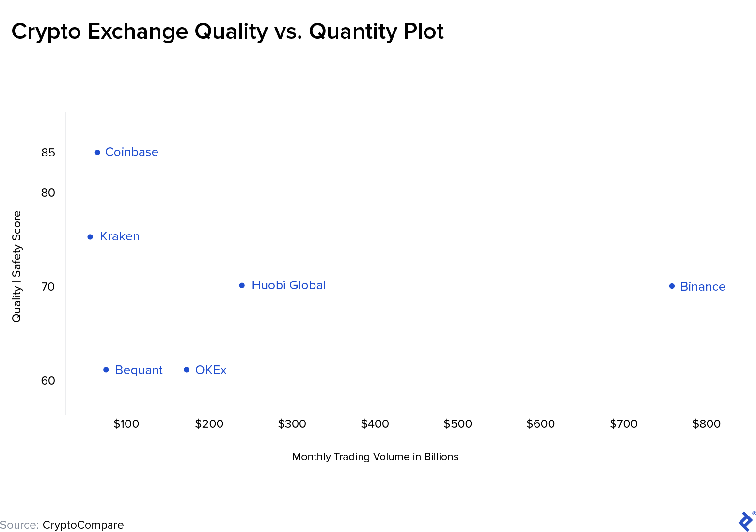Click the $400 x-axis tick label

click(x=375, y=424)
